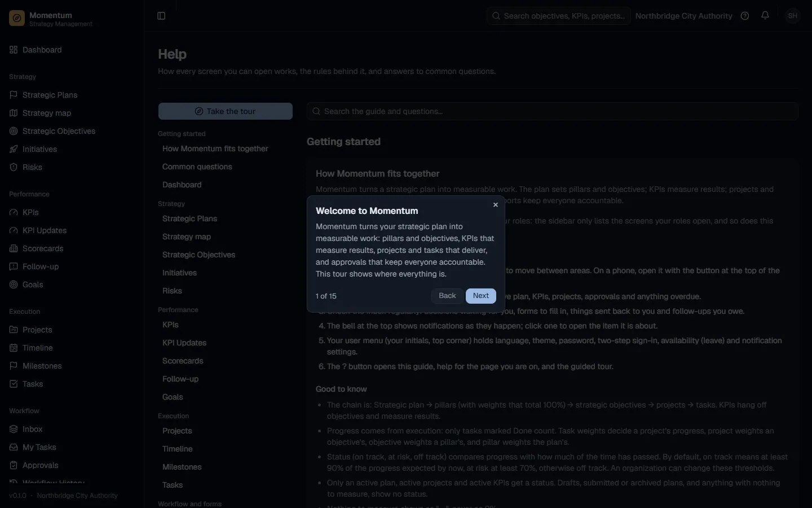The height and width of the screenshot is (508, 812).
Task: Click the Back button in tour
Action: tap(447, 296)
